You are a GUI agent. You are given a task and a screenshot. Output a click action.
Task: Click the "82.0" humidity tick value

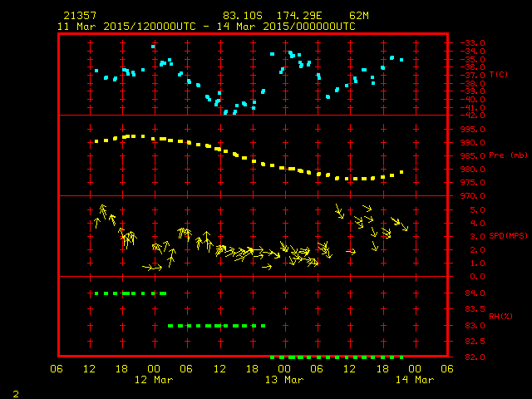(x=475, y=357)
